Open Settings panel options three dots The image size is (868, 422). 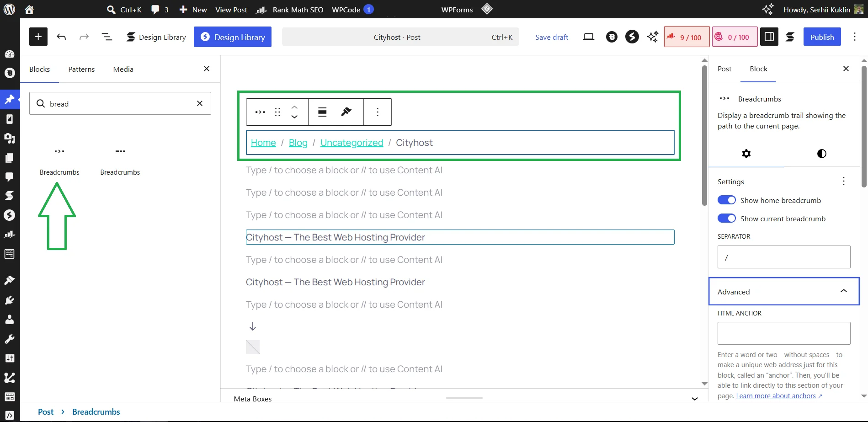[x=844, y=181]
